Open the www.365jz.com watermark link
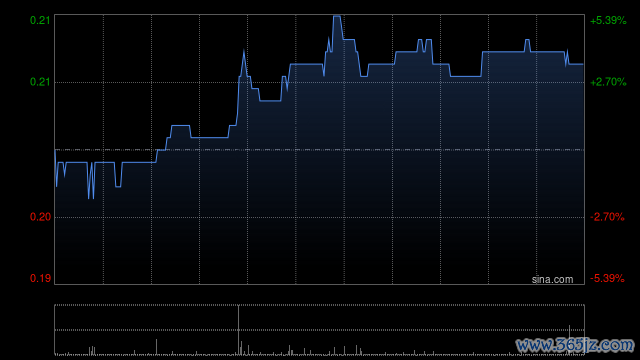 click(x=575, y=345)
